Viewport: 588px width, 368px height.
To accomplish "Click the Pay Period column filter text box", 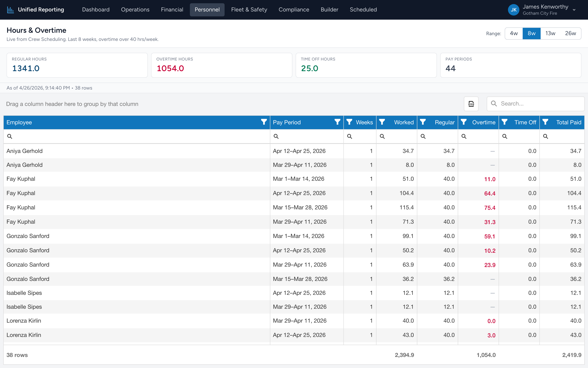I will click(307, 136).
